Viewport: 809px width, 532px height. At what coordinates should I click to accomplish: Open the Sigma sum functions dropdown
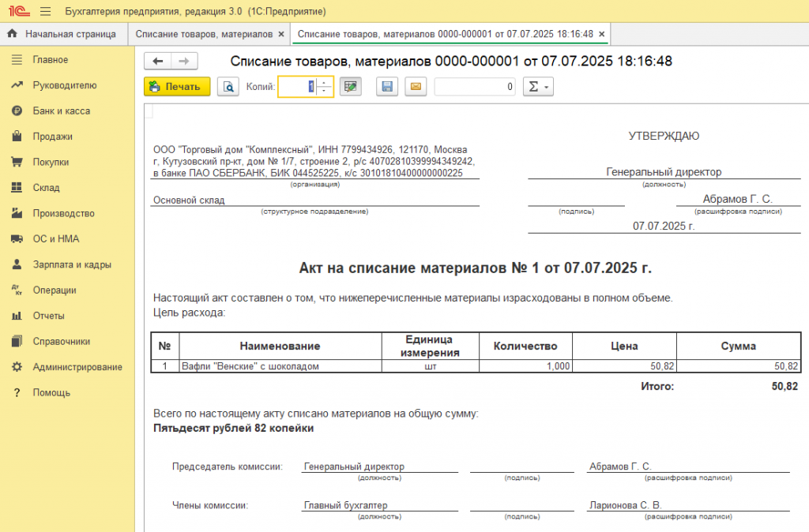tap(538, 87)
